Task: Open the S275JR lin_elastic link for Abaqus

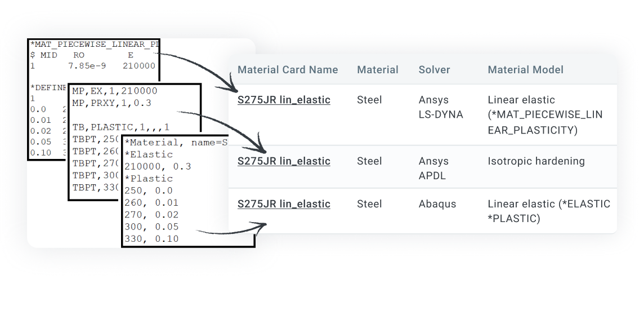Action: tap(284, 204)
